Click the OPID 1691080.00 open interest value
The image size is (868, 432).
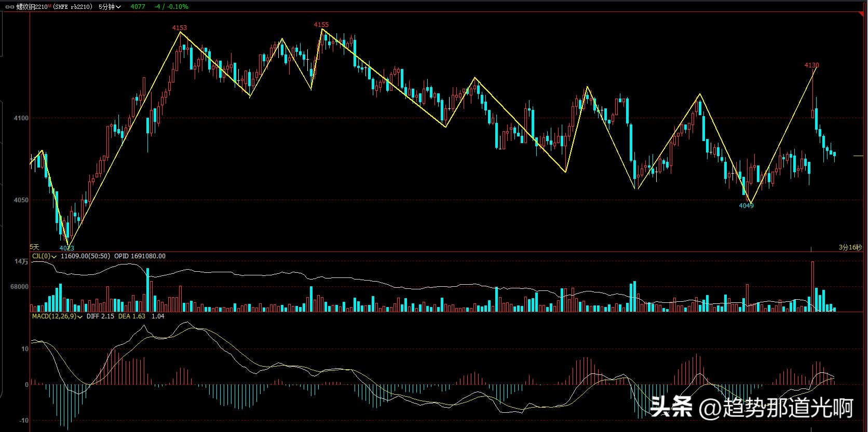pyautogui.click(x=140, y=256)
